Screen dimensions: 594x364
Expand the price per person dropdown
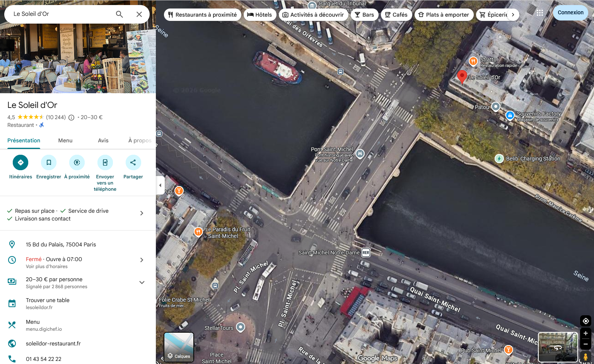[142, 282]
